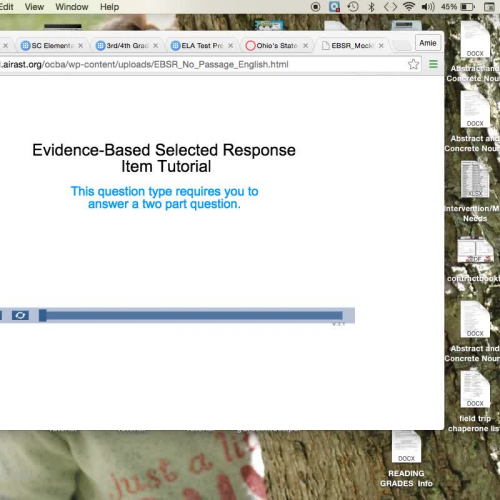The width and height of the screenshot is (500, 500).
Task: Click the battery status icon
Action: (467, 7)
